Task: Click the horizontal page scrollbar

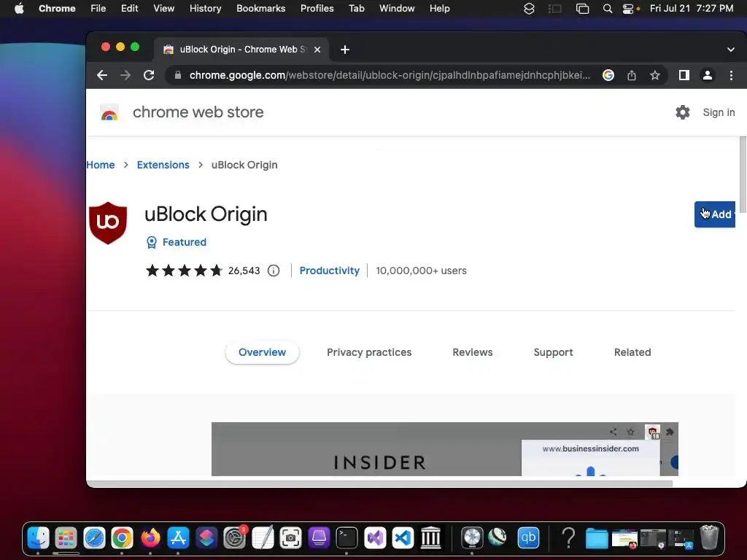Action: (379, 484)
